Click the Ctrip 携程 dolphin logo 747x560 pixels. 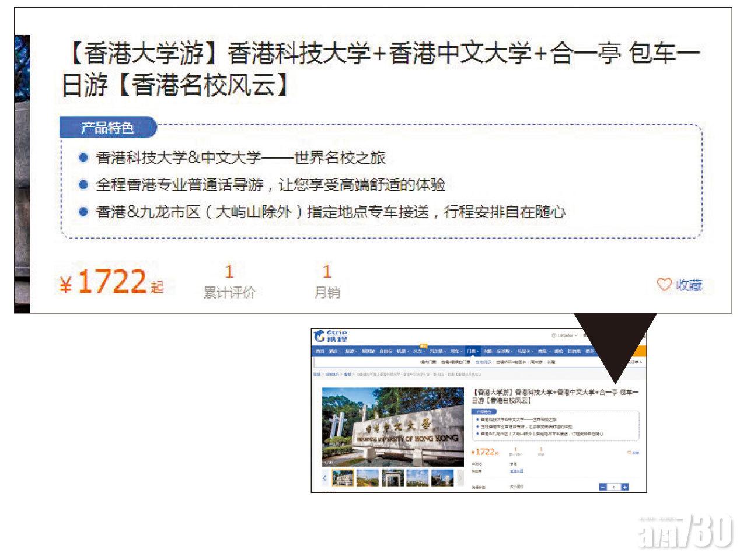click(x=330, y=337)
